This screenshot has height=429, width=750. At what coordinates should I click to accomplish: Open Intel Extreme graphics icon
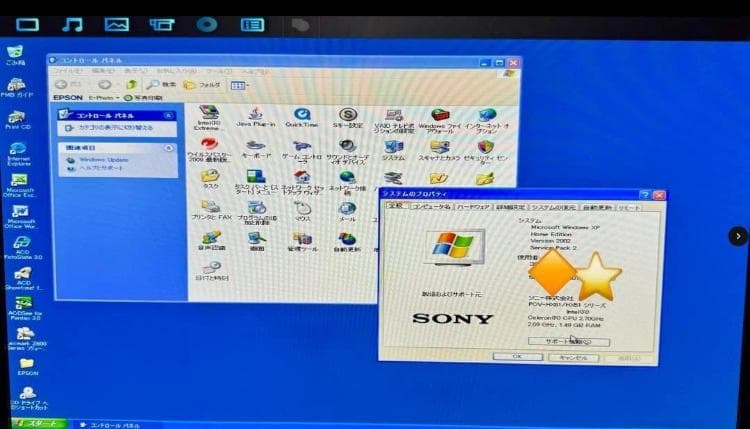pyautogui.click(x=209, y=118)
